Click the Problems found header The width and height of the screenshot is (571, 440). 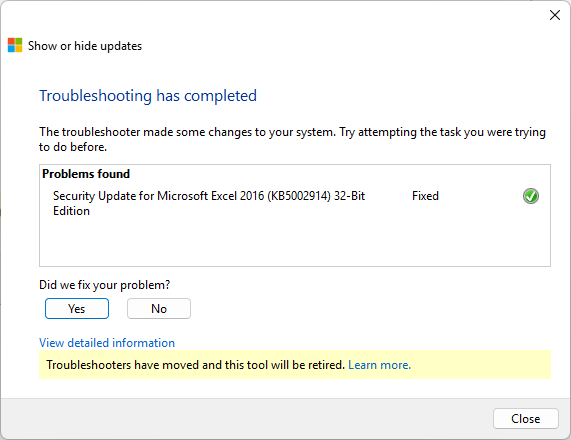[86, 174]
